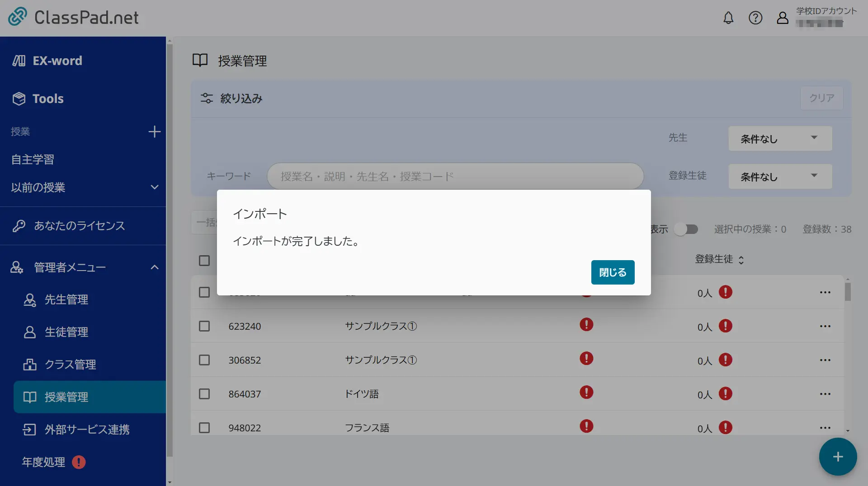The image size is (868, 486).
Task: Click 閉じる to dismiss the import dialog
Action: pos(613,272)
